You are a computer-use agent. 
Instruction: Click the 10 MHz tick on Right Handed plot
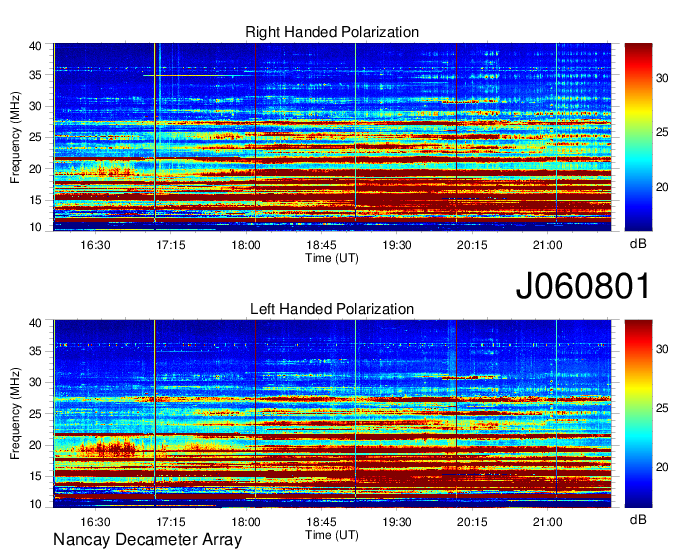point(35,227)
